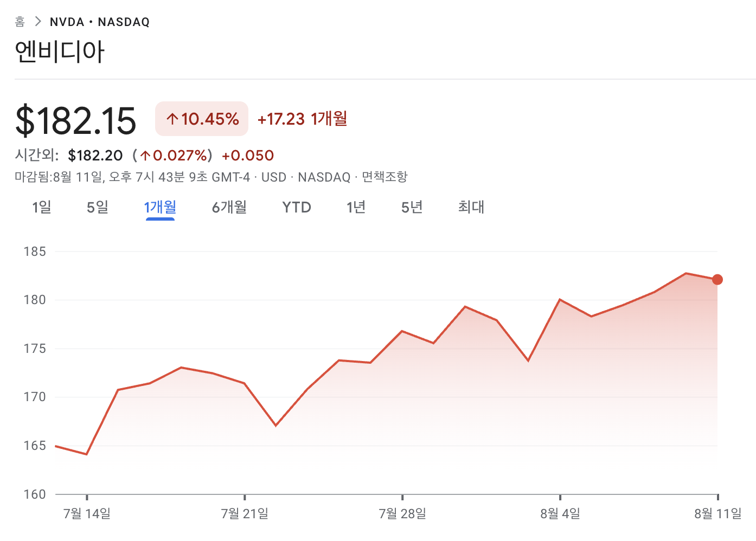The height and width of the screenshot is (541, 756).
Task: Click the 7월 21일 axis marker
Action: [x=245, y=513]
